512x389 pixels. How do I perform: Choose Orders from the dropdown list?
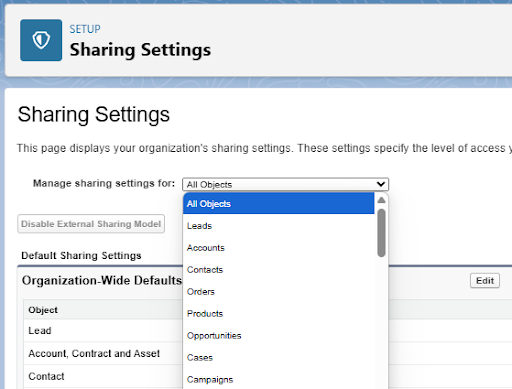pyautogui.click(x=278, y=292)
